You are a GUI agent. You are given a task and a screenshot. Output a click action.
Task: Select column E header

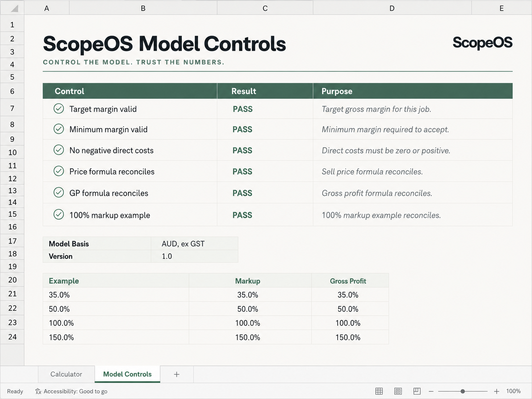tap(502, 8)
